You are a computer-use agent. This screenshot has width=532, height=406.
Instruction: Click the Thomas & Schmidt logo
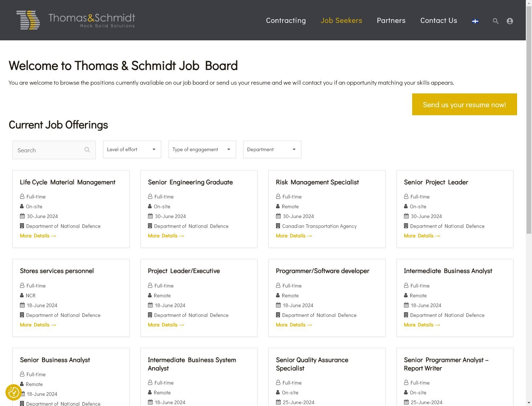pyautogui.click(x=76, y=20)
